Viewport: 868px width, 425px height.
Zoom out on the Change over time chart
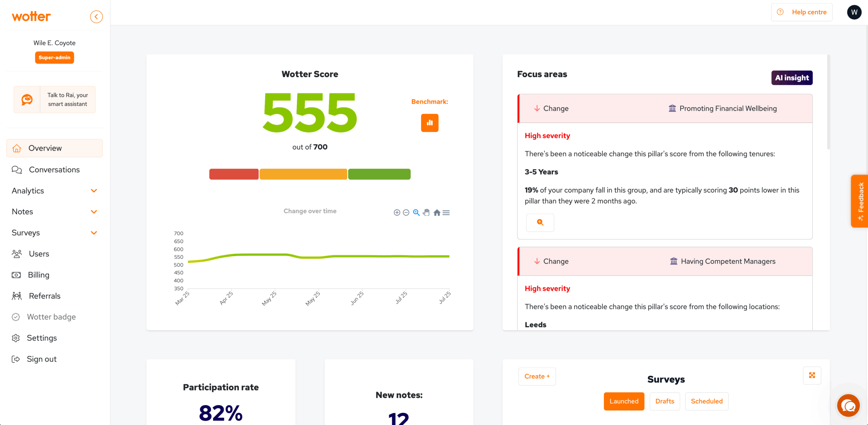coord(406,212)
